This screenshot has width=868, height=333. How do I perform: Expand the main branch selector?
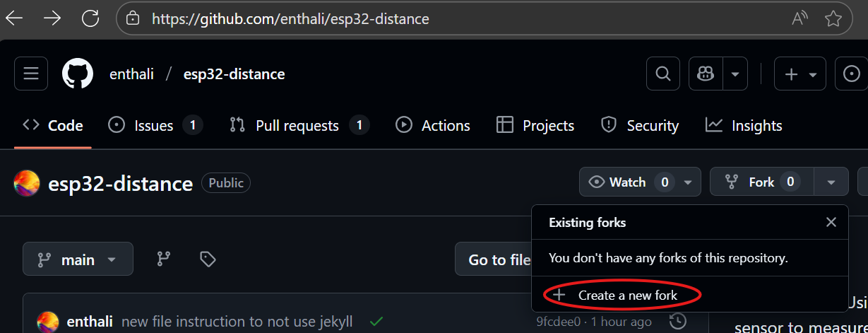(x=78, y=259)
